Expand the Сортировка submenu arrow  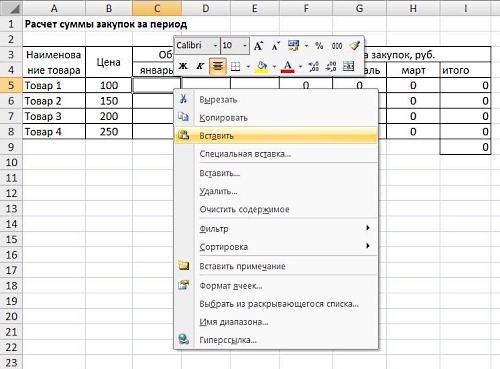tap(368, 246)
